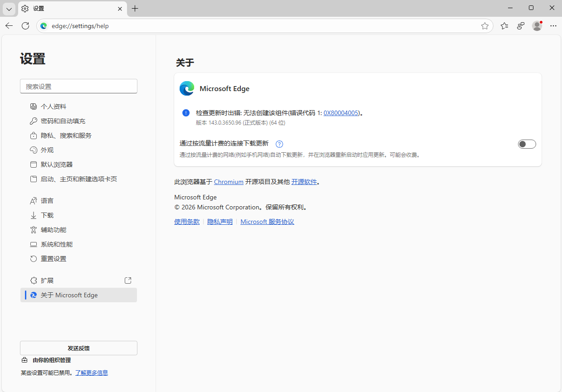The image size is (562, 392).
Task: Click the help question mark beside metered updates
Action: coord(279,144)
